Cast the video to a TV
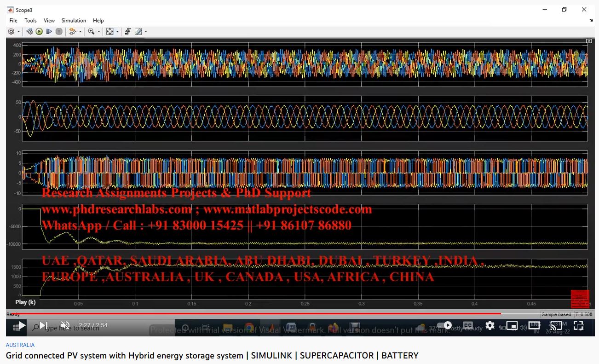 tap(557, 326)
